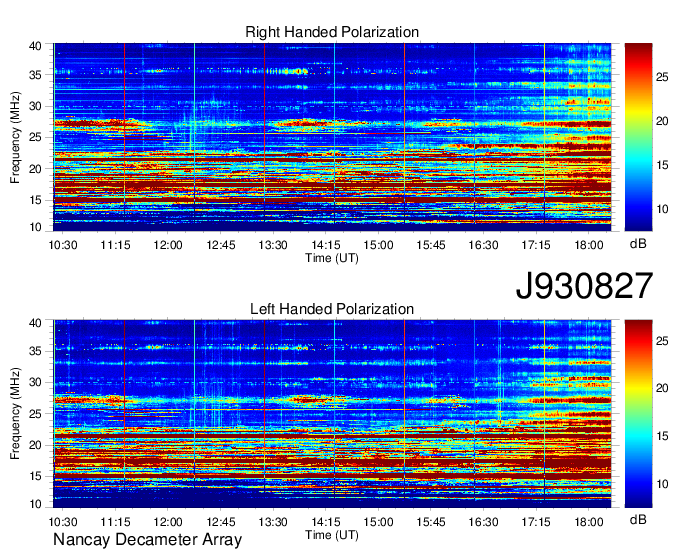Click the Right Handed plot's colorbar

638,137
